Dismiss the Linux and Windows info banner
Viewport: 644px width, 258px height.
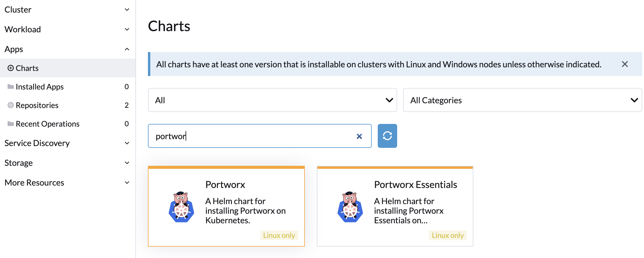(x=625, y=64)
